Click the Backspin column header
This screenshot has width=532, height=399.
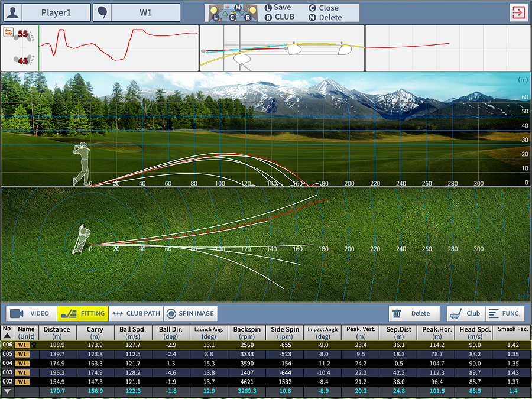pyautogui.click(x=248, y=333)
